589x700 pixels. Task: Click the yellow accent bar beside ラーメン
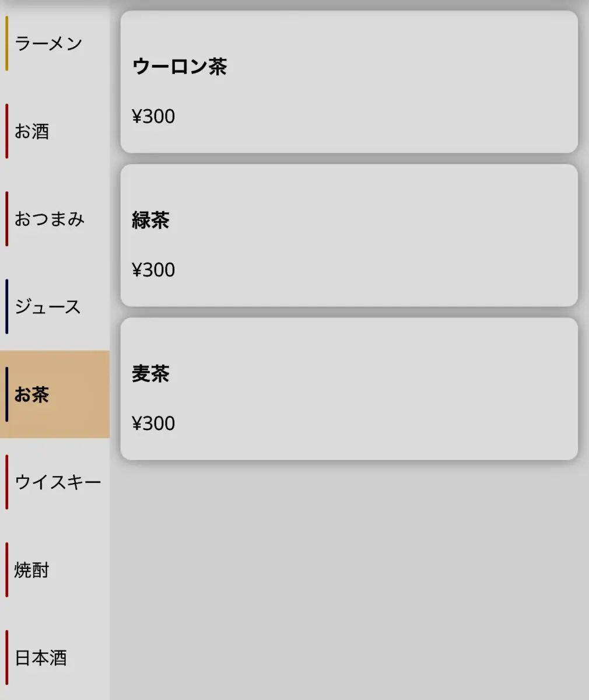[7, 44]
